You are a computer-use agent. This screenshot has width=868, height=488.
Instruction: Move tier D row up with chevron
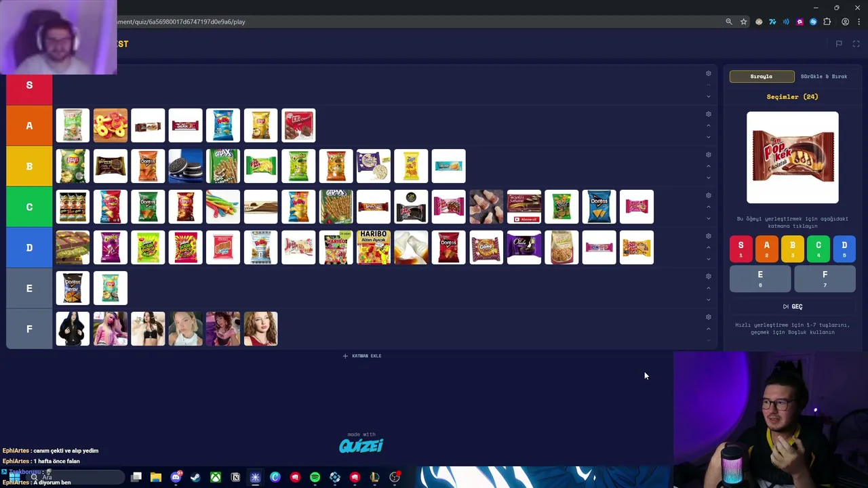709,247
